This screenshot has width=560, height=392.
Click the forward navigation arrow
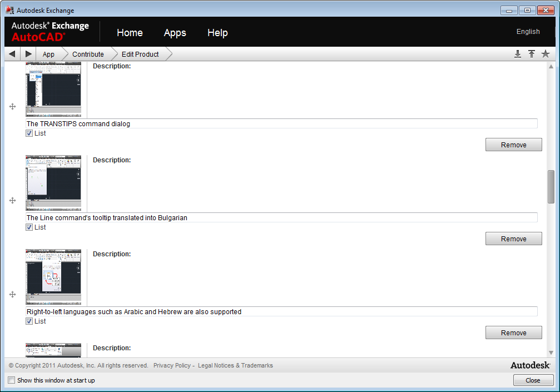pyautogui.click(x=28, y=54)
